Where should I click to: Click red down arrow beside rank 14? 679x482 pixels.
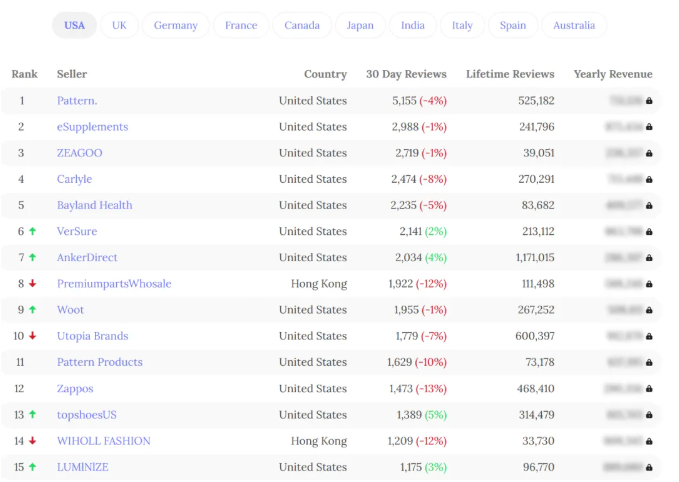click(x=32, y=440)
